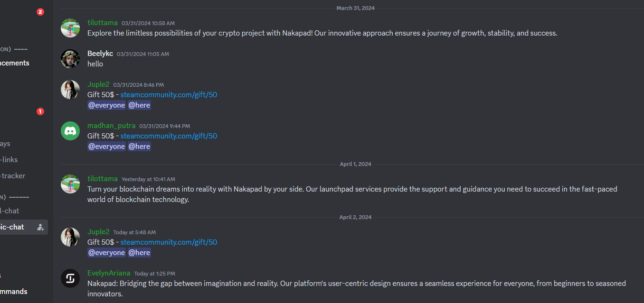Open the -links channel in the sidebar
Viewport: 644px width, 303px height.
pyautogui.click(x=9, y=160)
